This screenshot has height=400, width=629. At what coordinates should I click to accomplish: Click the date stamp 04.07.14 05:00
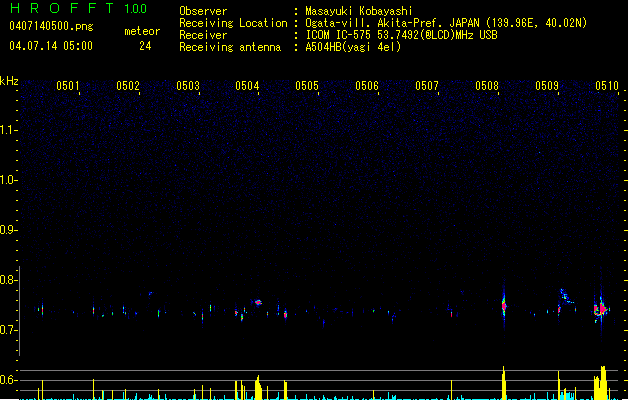[51, 46]
